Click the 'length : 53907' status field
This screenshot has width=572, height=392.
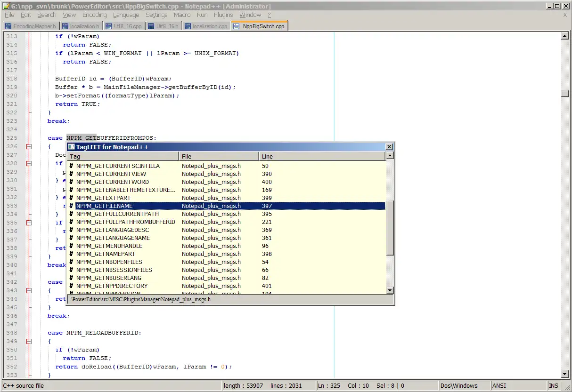coord(243,386)
